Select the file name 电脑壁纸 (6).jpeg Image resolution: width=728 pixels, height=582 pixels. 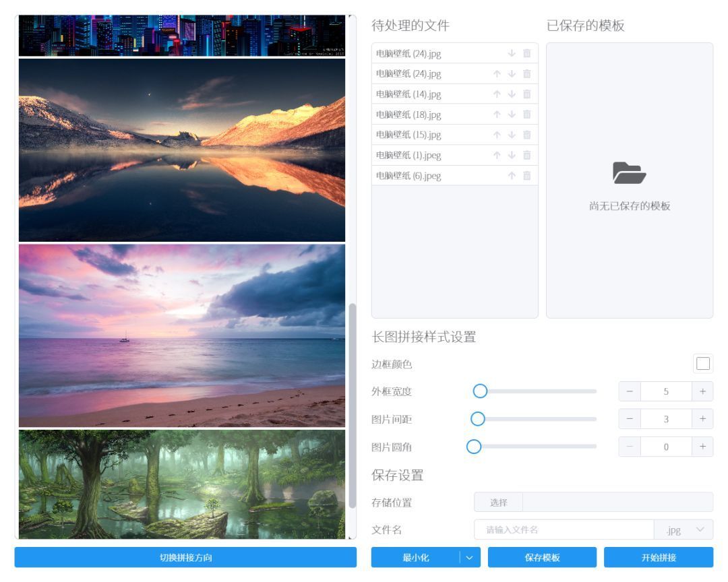click(408, 175)
